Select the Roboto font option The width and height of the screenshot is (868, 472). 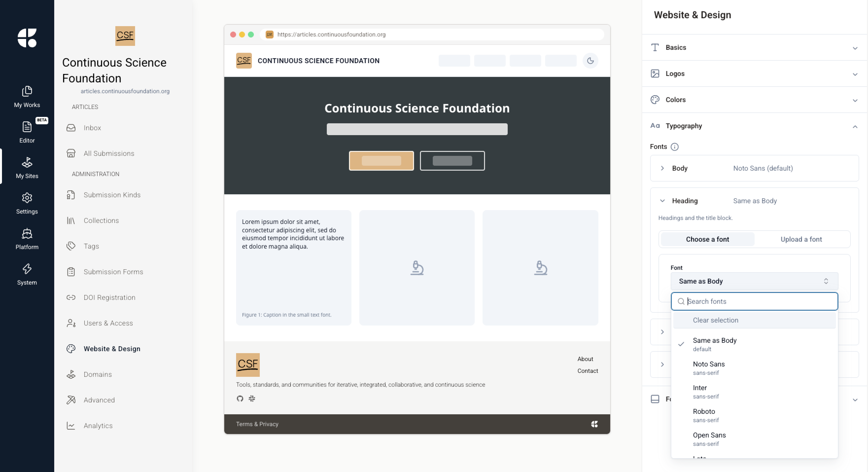point(754,415)
